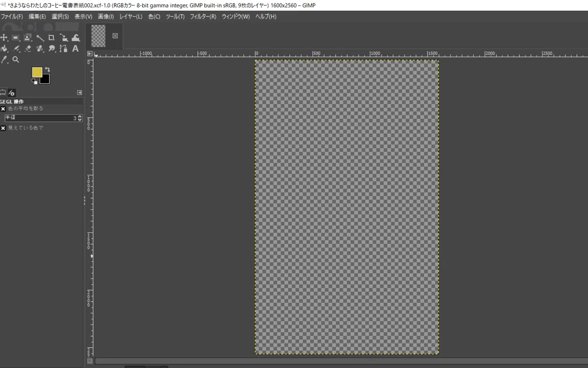Reset colors to default black and white
This screenshot has width=588, height=368.
tap(34, 81)
